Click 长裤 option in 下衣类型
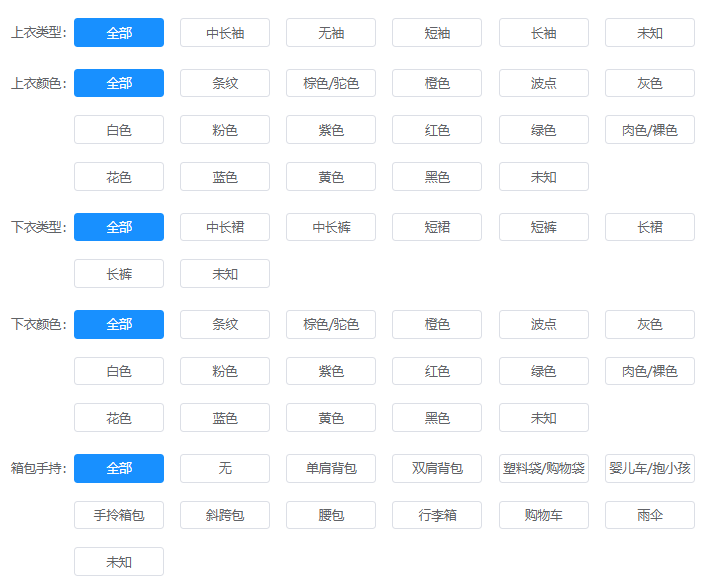This screenshot has width=713, height=583. (x=119, y=274)
